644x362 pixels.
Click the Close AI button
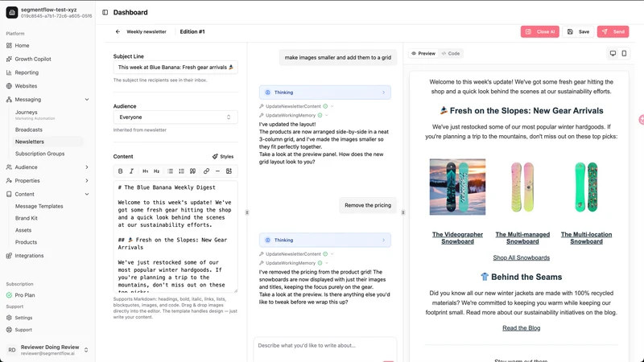pyautogui.click(x=539, y=31)
